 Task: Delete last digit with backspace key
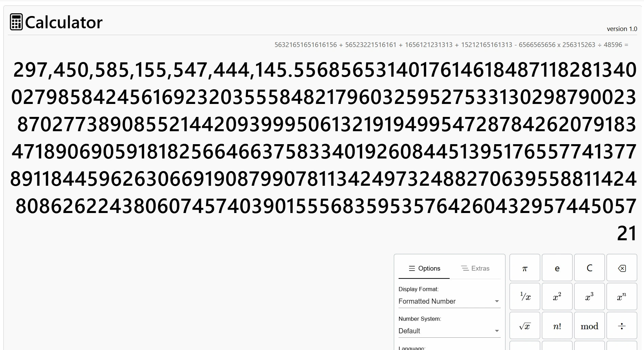[x=622, y=268]
